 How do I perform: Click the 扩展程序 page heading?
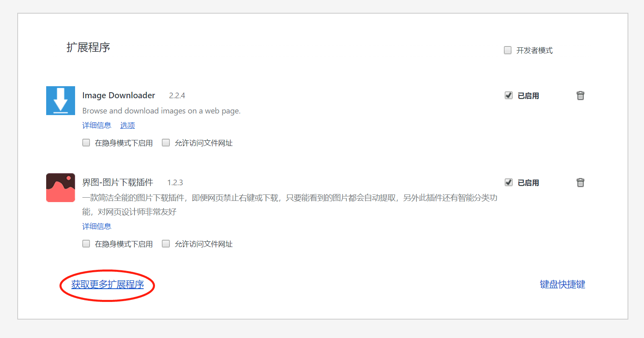[x=88, y=47]
